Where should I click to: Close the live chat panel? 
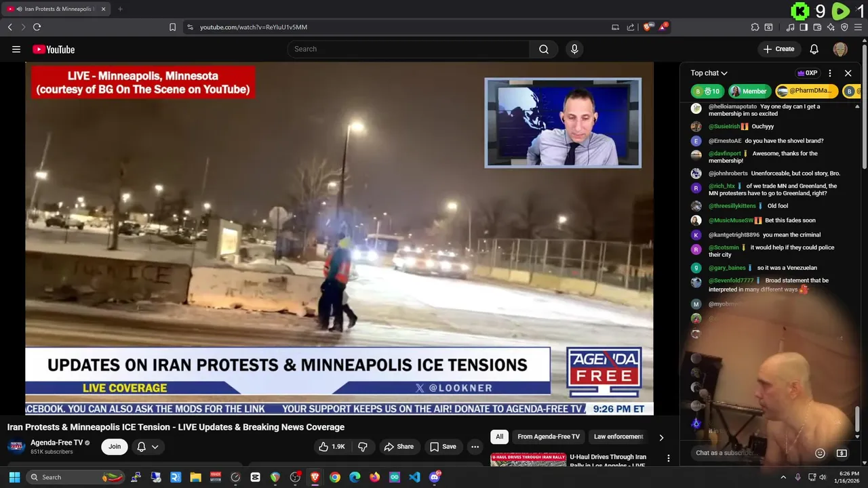[x=848, y=73]
